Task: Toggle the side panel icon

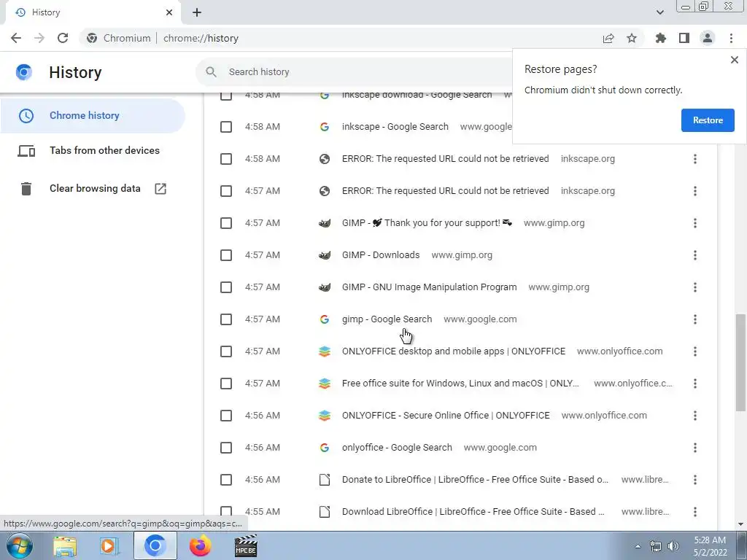Action: (x=684, y=38)
